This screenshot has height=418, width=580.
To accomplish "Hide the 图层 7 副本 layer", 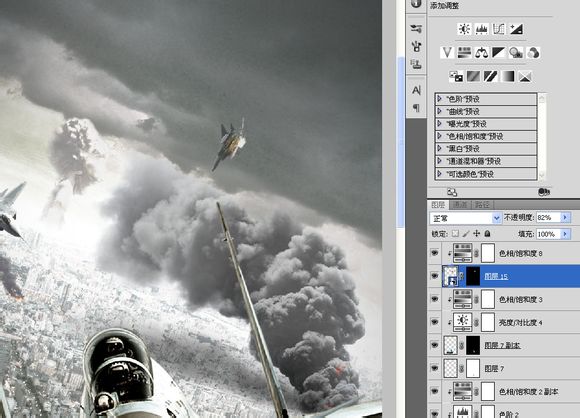I will [435, 345].
